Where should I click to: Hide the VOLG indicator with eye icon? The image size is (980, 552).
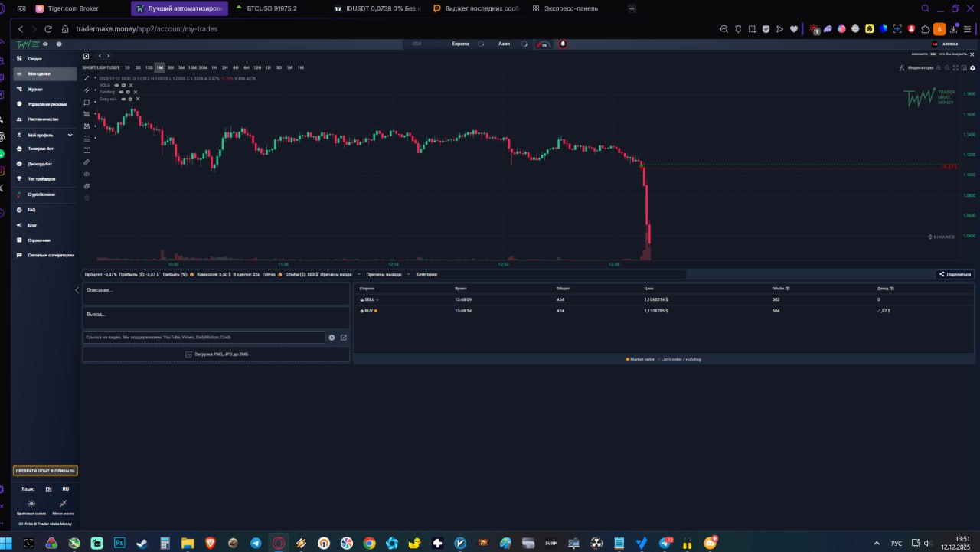(116, 85)
